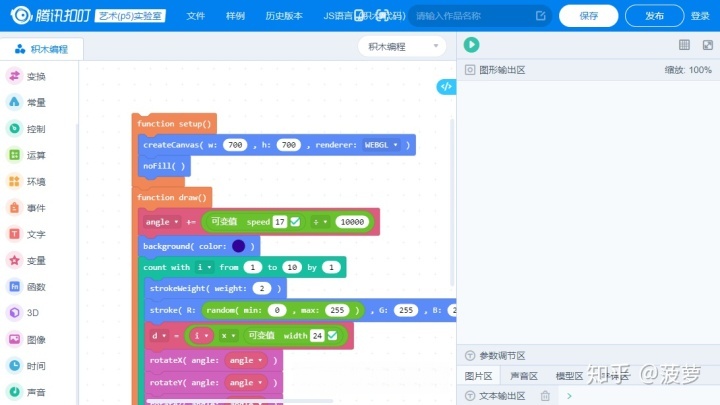Clear text output with trash icon
Viewport: 720px width, 405px height.
click(x=545, y=395)
